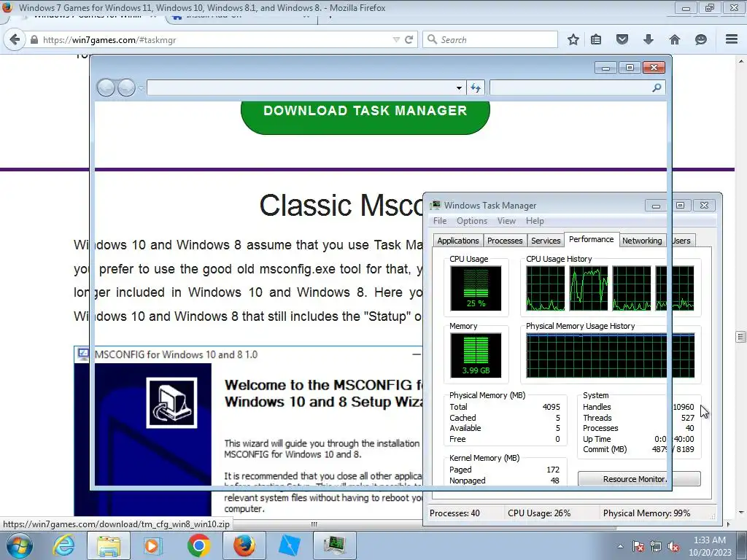Click CPU Usage: 26% status text
Viewport: 747px width, 560px height.
click(x=539, y=513)
